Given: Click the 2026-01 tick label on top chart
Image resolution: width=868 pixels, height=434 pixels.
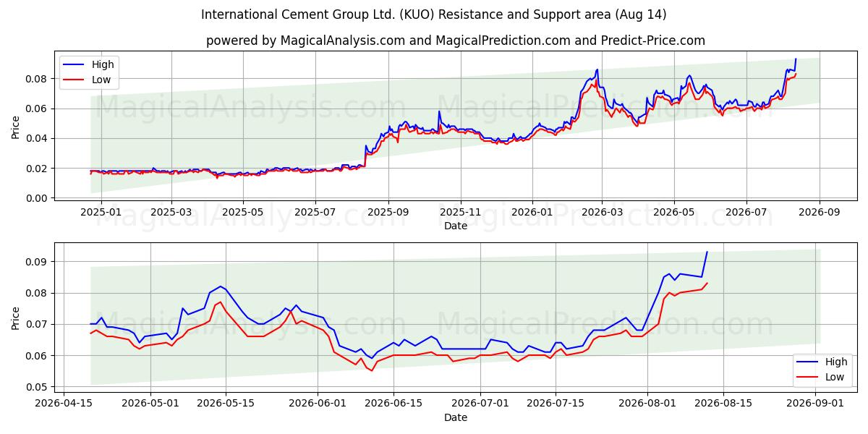Looking at the screenshot, I should pos(532,212).
